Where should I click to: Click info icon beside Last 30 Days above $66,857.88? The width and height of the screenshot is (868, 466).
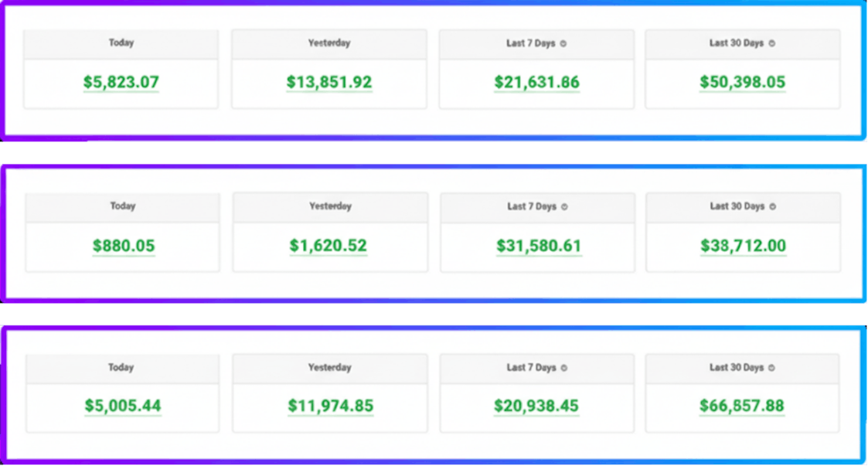pyautogui.click(x=772, y=368)
